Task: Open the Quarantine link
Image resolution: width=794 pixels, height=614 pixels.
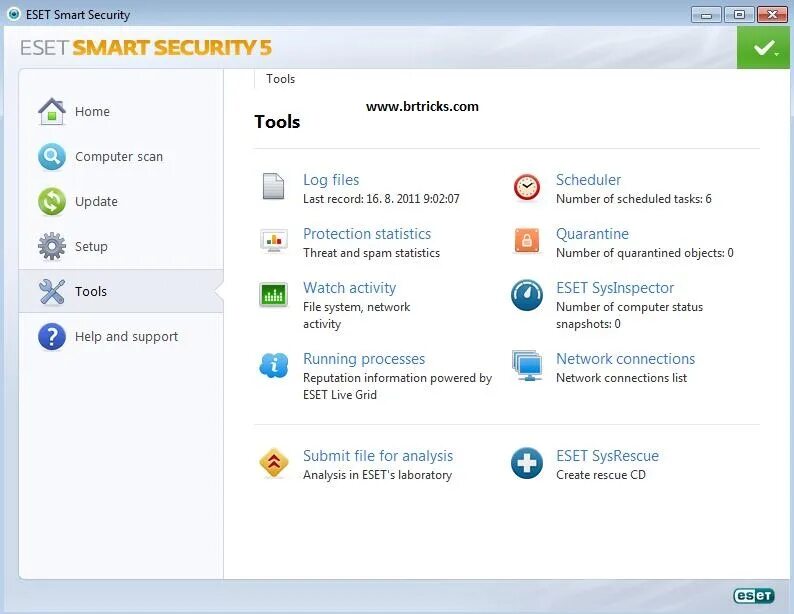Action: point(592,234)
